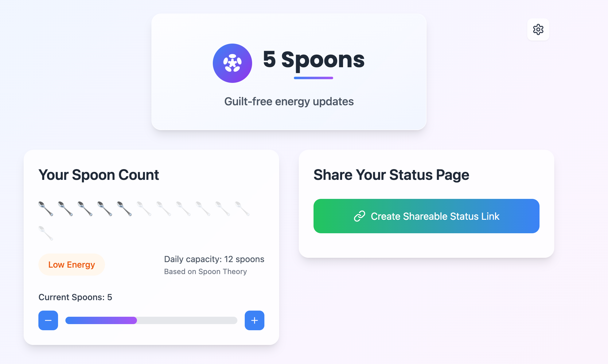Click the second filled spoon icon

pos(65,209)
